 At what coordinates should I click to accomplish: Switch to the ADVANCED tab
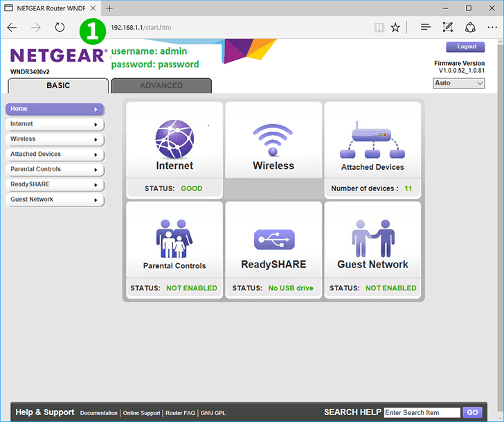pyautogui.click(x=161, y=85)
